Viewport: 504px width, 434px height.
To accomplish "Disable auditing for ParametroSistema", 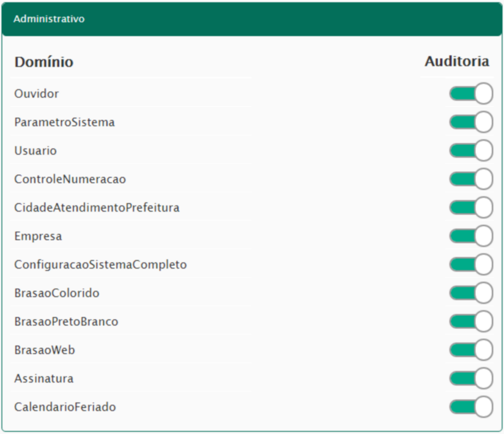I will coord(470,122).
